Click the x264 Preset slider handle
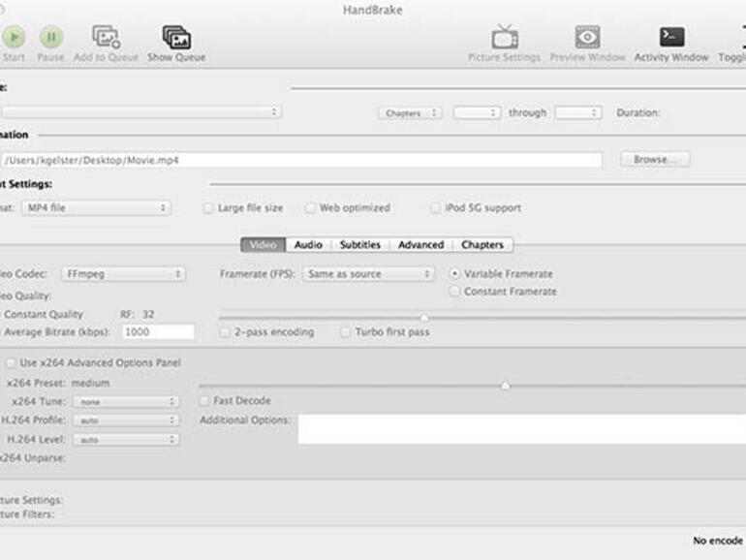746x560 pixels. 506,385
